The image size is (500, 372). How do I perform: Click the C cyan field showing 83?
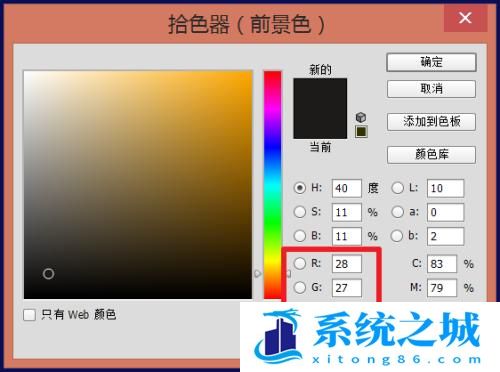pyautogui.click(x=442, y=264)
